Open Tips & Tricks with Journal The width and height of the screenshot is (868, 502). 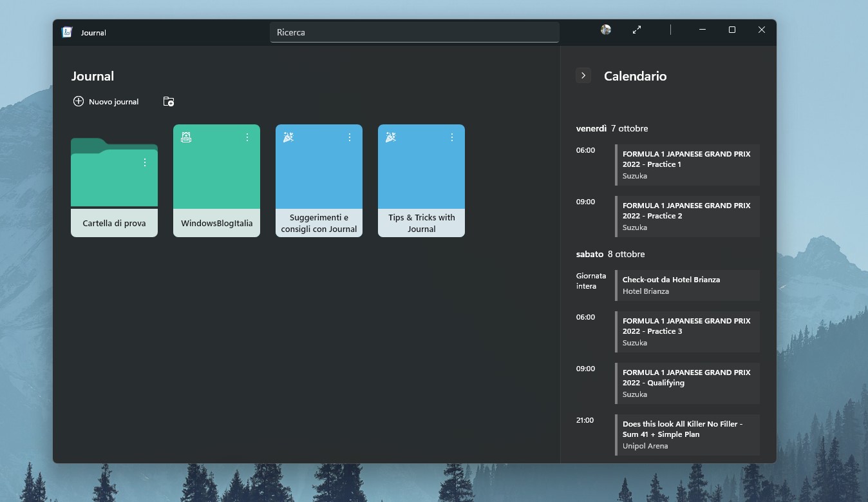[421, 180]
